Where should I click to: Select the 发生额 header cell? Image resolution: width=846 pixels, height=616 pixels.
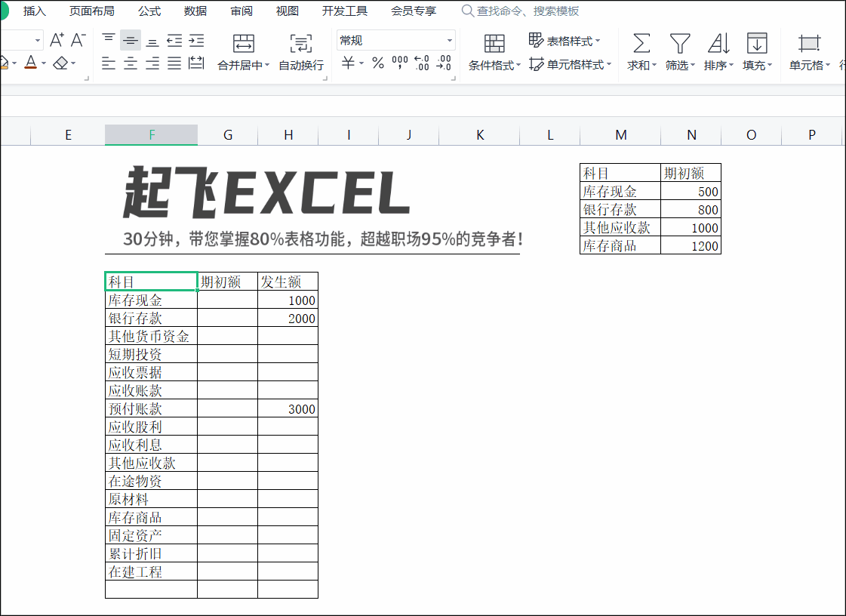[x=288, y=282]
